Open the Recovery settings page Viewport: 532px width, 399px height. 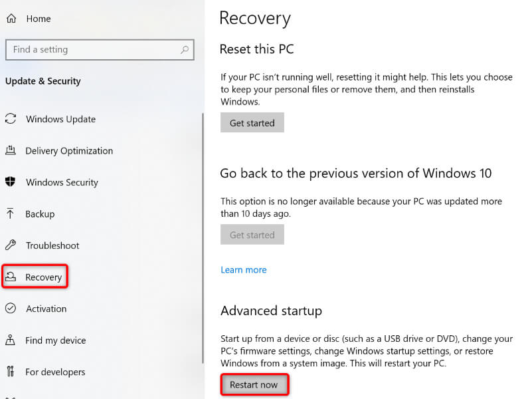coord(43,277)
